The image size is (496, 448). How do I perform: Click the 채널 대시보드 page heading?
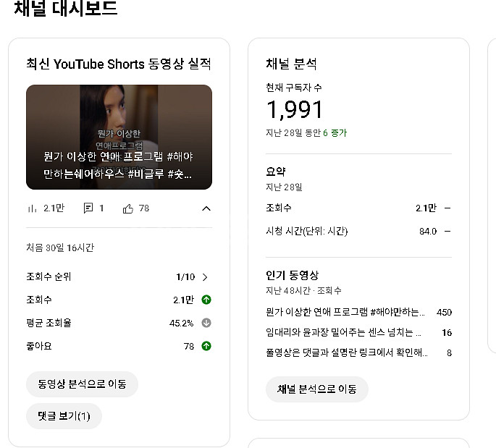point(65,9)
